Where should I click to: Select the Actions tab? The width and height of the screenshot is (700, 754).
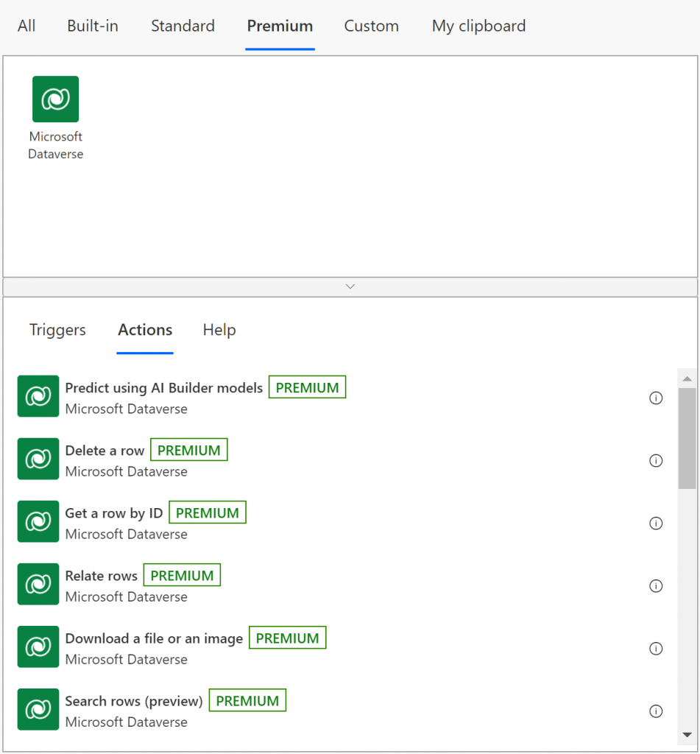click(x=145, y=330)
